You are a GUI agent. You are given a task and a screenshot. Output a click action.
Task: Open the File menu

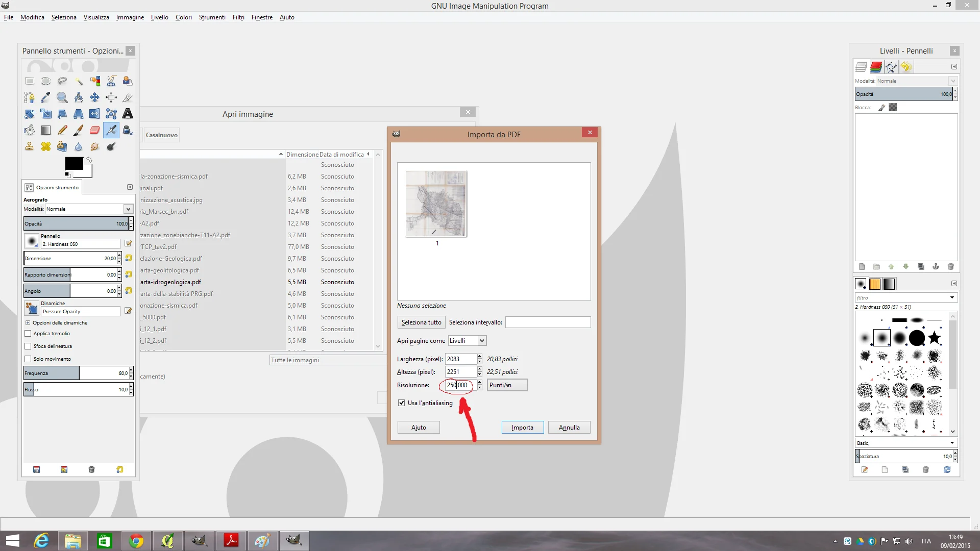click(9, 17)
